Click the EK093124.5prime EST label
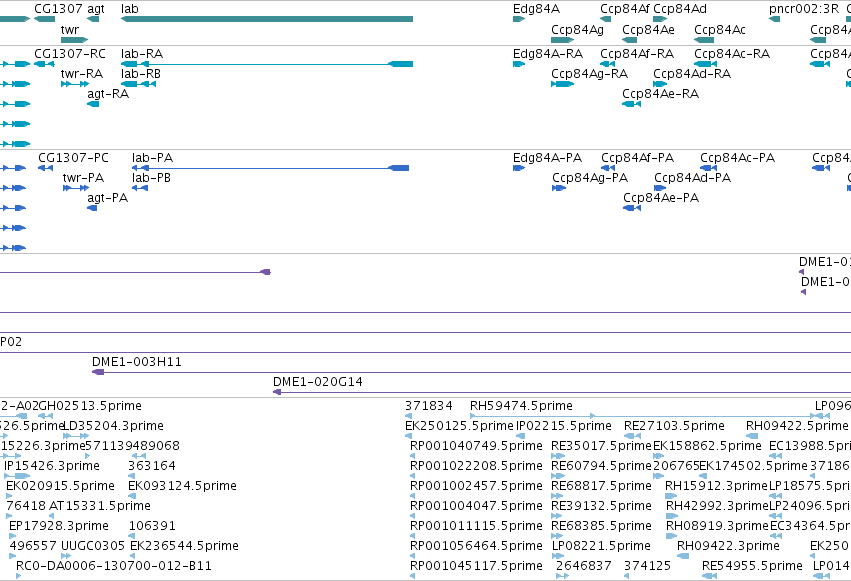Viewport: 851px width, 581px height. [183, 486]
